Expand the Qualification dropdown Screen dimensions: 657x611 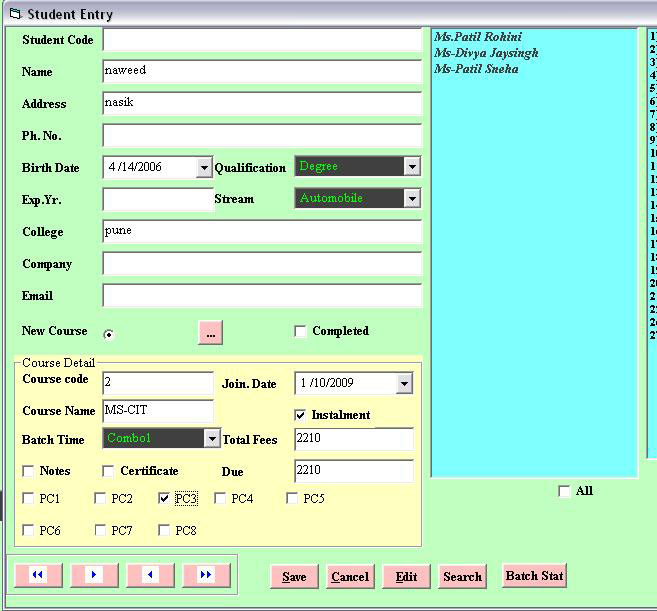(x=412, y=166)
